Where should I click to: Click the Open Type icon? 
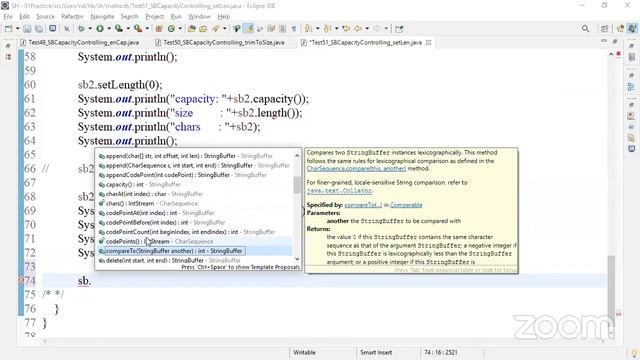(192, 29)
